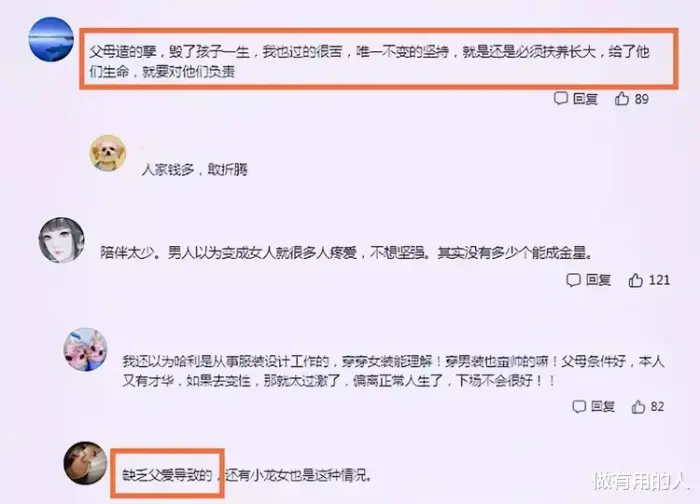Open the dark photo avatar at bottom
The image size is (700, 504).
[85, 463]
